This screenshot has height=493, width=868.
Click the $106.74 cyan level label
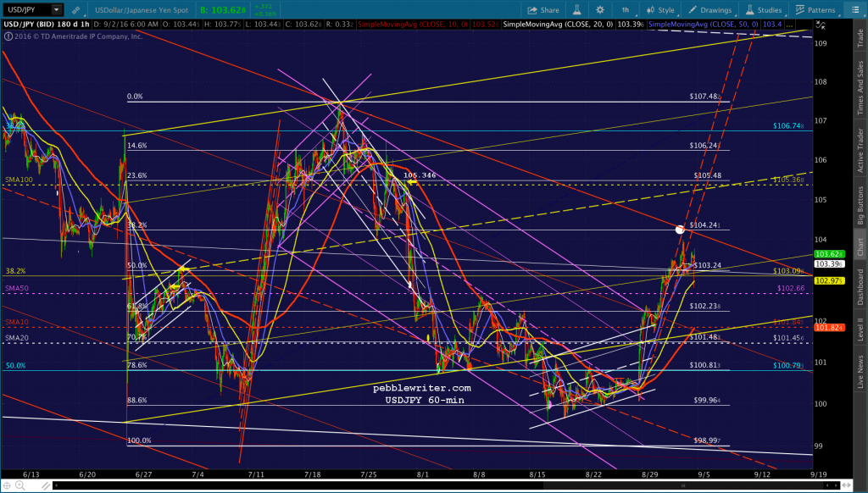[x=788, y=126]
